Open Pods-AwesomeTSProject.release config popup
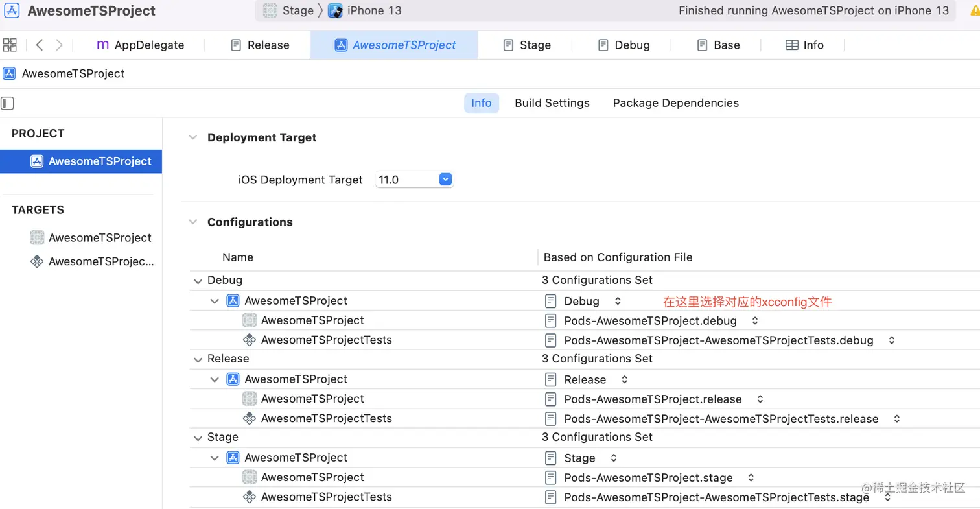Image resolution: width=980 pixels, height=509 pixels. (x=760, y=399)
